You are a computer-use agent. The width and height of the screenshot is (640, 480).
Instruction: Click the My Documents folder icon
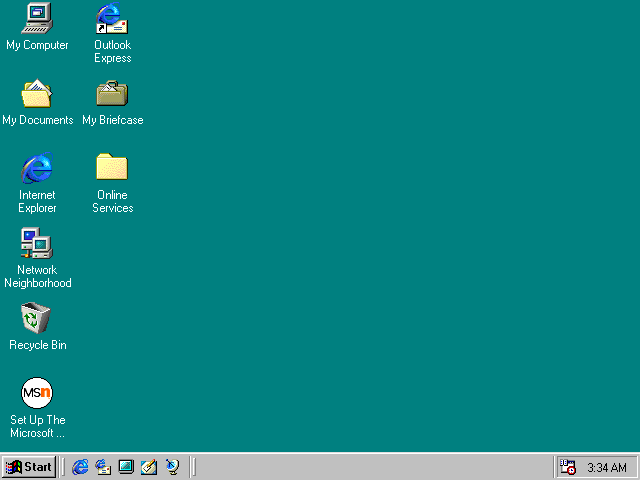click(x=37, y=94)
